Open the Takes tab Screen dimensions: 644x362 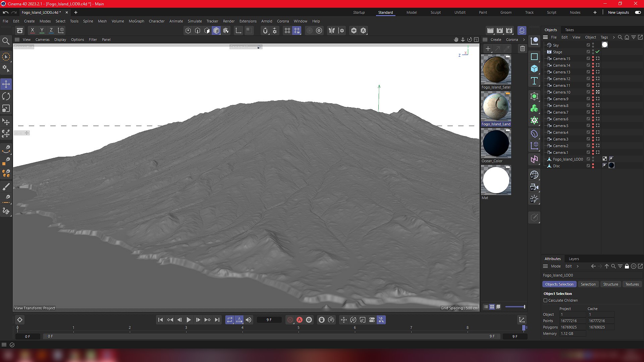(569, 30)
